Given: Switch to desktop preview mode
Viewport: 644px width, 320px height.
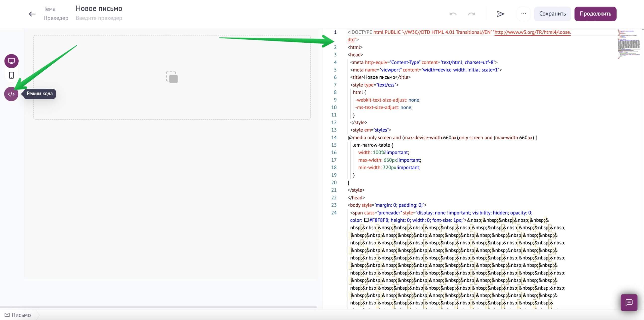Looking at the screenshot, I should [12, 61].
